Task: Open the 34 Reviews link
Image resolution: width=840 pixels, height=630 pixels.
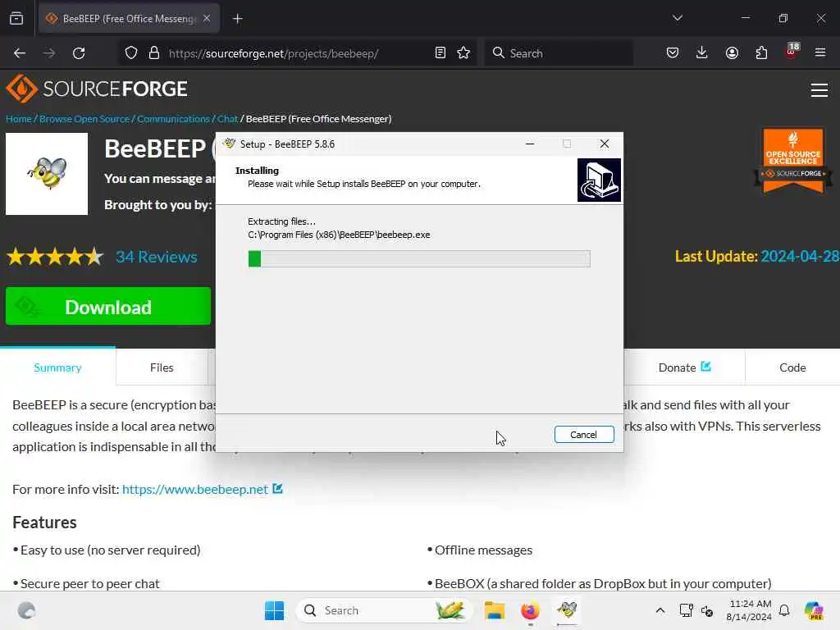Action: coord(157,257)
